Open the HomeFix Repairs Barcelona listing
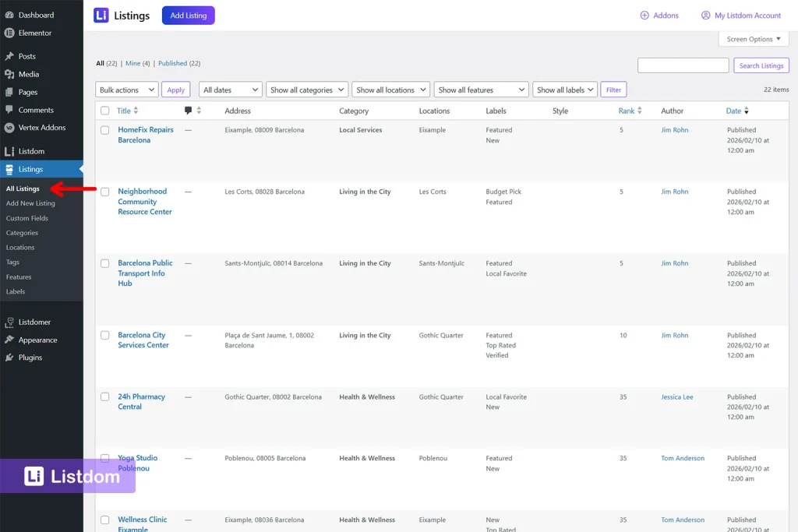 point(146,135)
